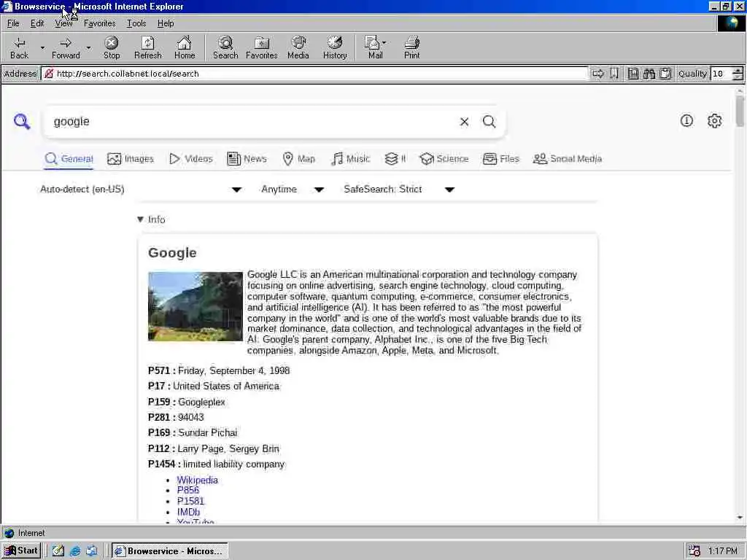Click the purple magnifier search logo

22,122
